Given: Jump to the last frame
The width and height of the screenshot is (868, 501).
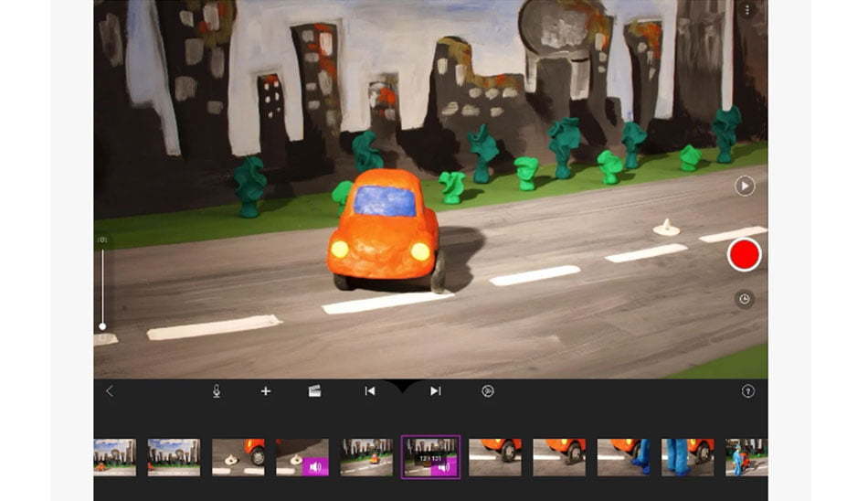Looking at the screenshot, I should tap(436, 391).
